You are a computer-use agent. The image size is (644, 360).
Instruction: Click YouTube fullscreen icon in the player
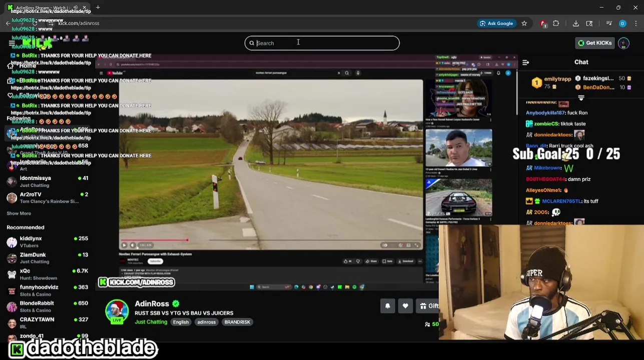tap(416, 245)
